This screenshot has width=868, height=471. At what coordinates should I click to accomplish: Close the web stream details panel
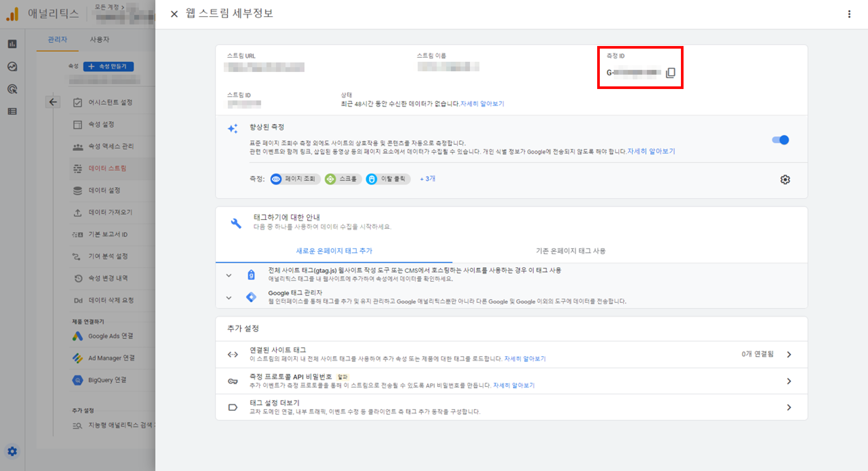pos(174,14)
